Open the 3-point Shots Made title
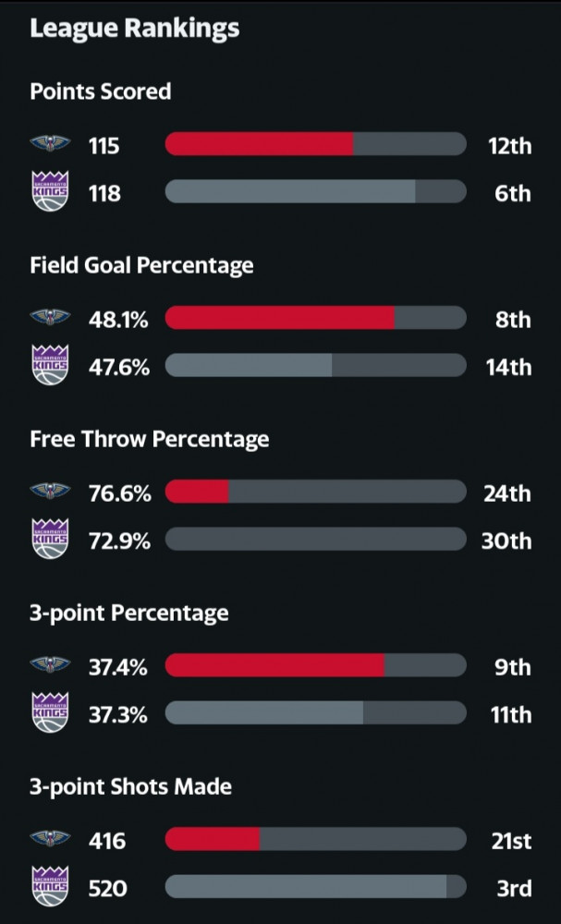 [130, 786]
